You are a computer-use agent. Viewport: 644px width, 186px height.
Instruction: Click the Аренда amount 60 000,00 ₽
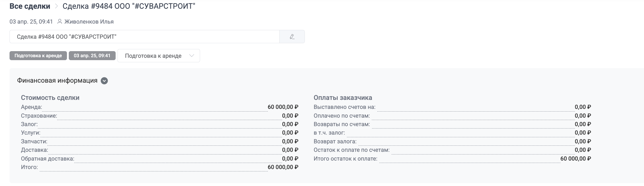tap(283, 107)
